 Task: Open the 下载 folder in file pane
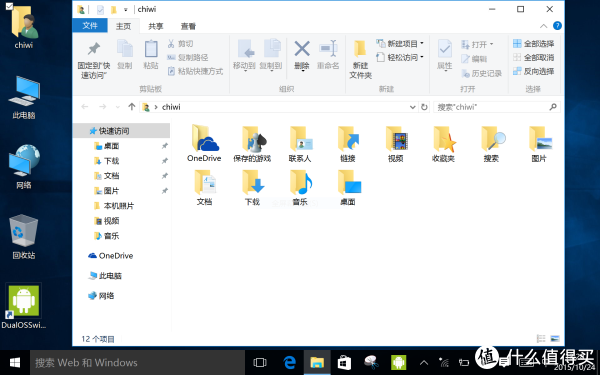pos(252,187)
